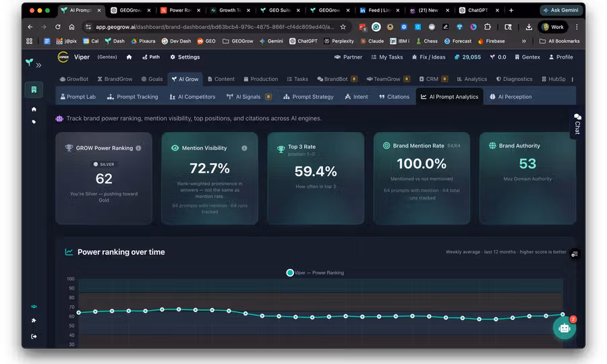This screenshot has height=364, width=607.
Task: Open the ChatGPT bookmark
Action: coord(303,41)
